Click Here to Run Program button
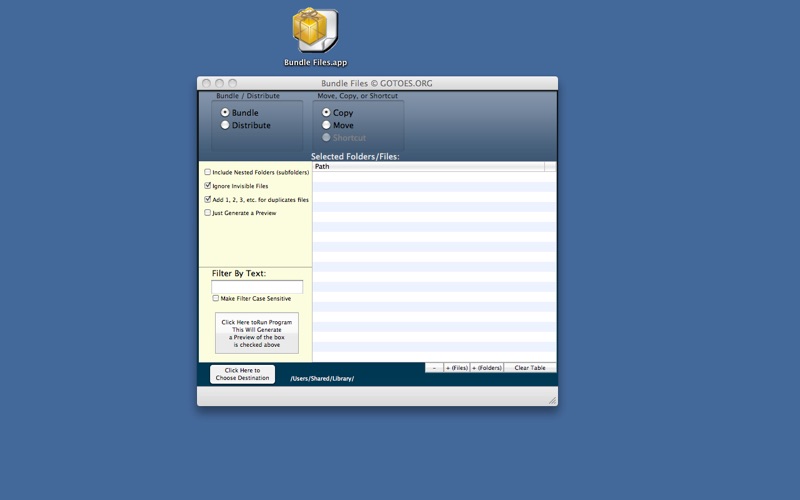800x500 pixels. click(x=257, y=333)
